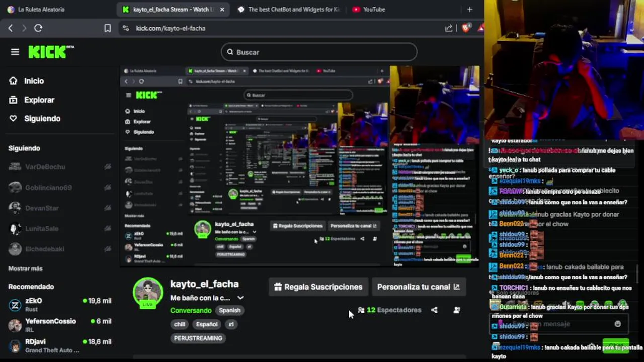Click the Regala Suscripciones button
The height and width of the screenshot is (362, 644).
[318, 287]
